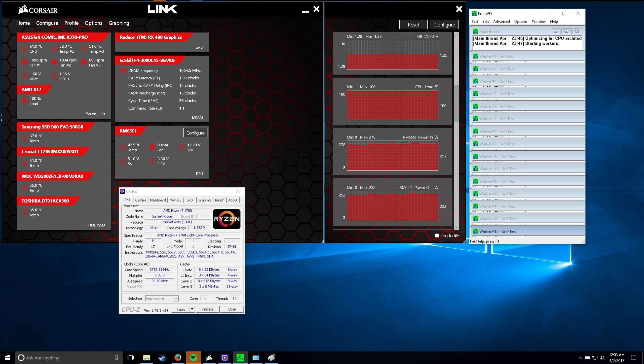Viewport: 644px width, 364px height.
Task: Click the graph panel vertical scrollbar thumb
Action: [x=456, y=103]
